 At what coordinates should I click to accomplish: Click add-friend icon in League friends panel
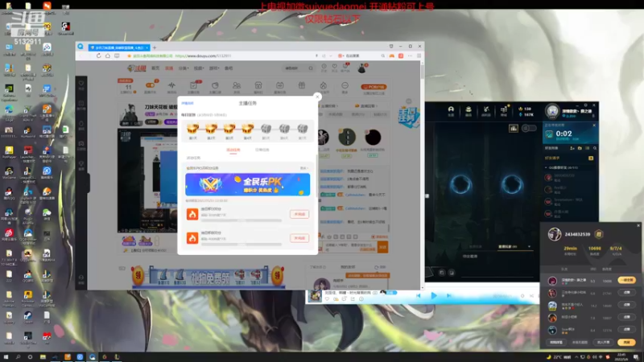click(x=572, y=148)
